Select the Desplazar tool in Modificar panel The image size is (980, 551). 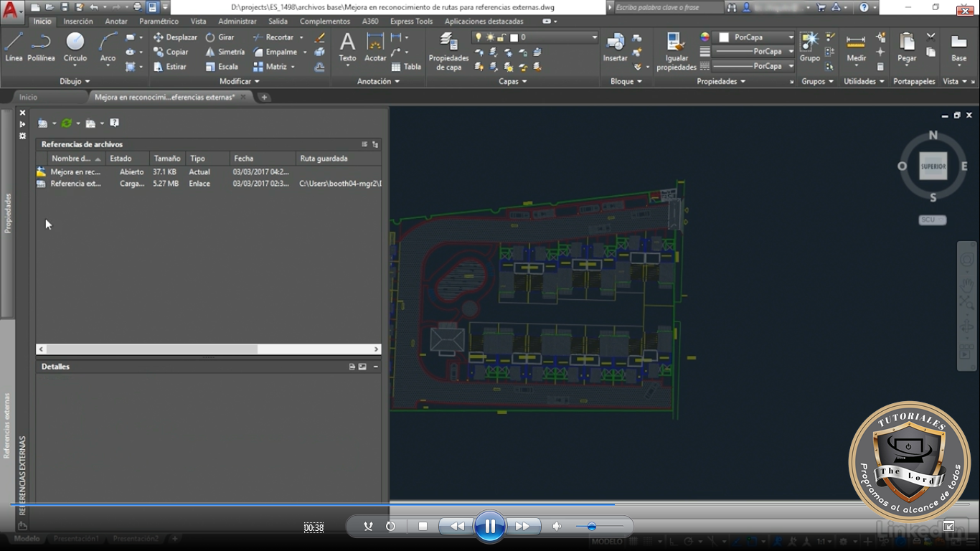click(x=174, y=37)
